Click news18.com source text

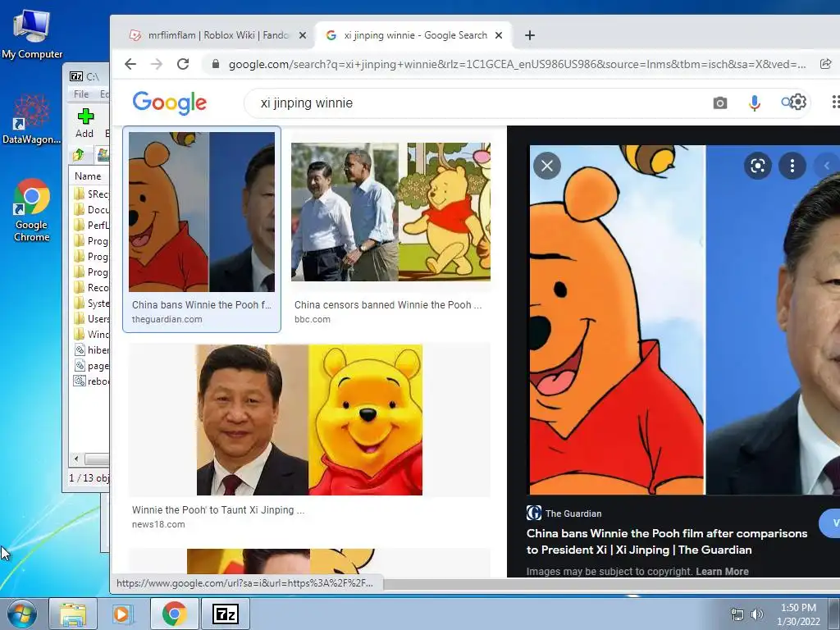pyautogui.click(x=158, y=524)
